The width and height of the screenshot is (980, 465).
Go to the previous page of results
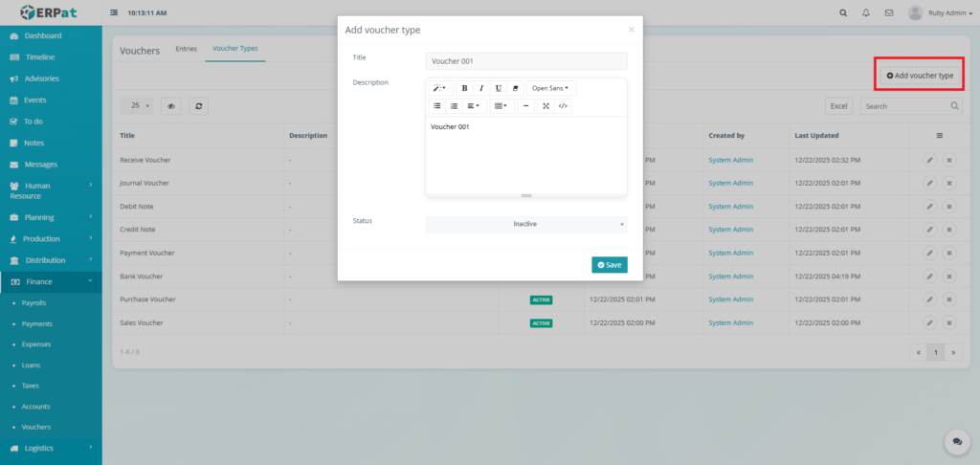(918, 352)
